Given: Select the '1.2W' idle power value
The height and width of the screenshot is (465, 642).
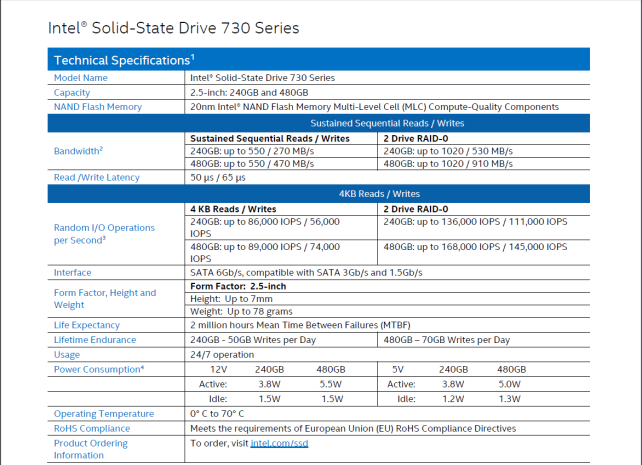Looking at the screenshot, I should pyautogui.click(x=453, y=399).
